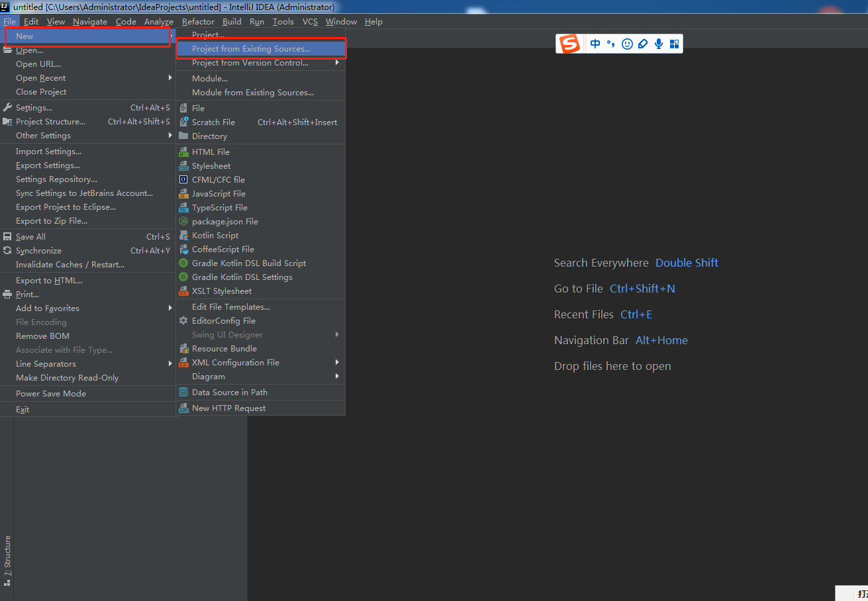
Task: Select Close Project in File menu
Action: [87, 92]
